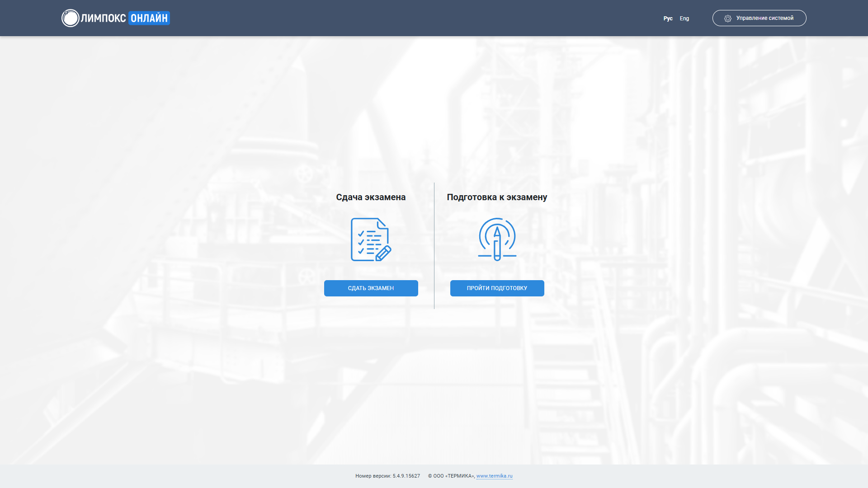Click the Сдача экзамена heading
Image resolution: width=868 pixels, height=488 pixels.
click(x=371, y=197)
